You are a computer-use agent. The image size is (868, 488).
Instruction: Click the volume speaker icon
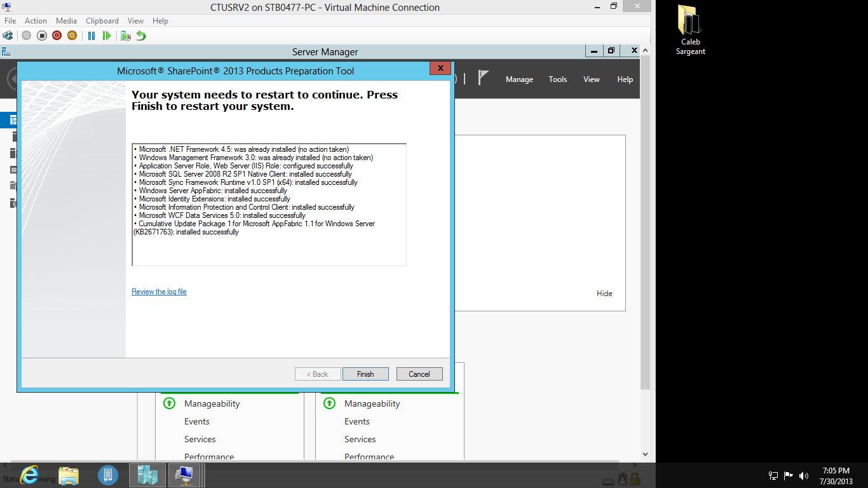(x=804, y=475)
